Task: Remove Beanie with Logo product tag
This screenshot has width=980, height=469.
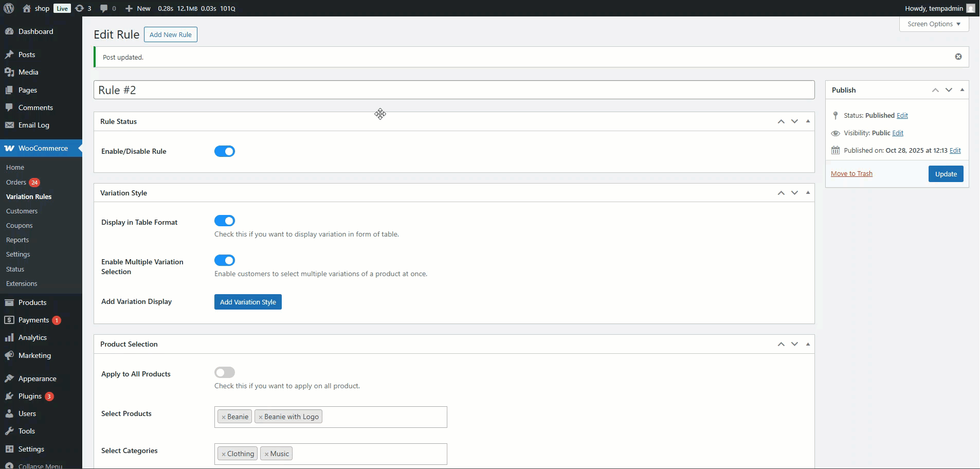Action: pyautogui.click(x=261, y=417)
